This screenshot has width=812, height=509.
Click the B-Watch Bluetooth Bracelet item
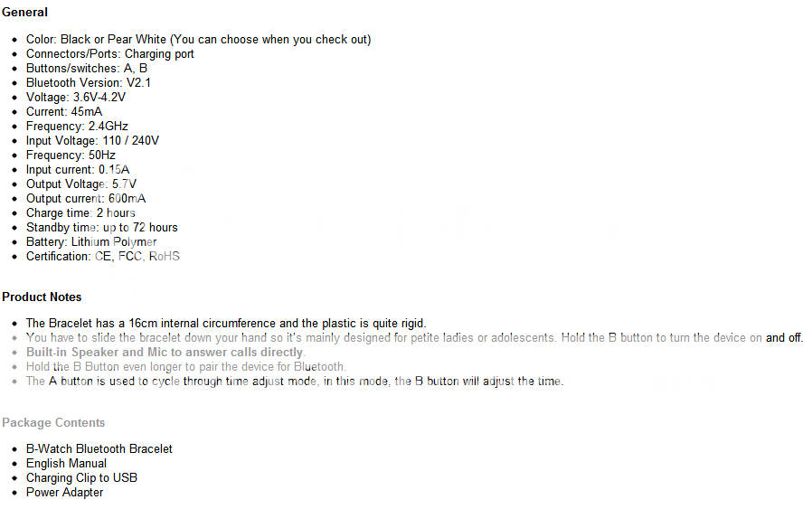coord(99,448)
